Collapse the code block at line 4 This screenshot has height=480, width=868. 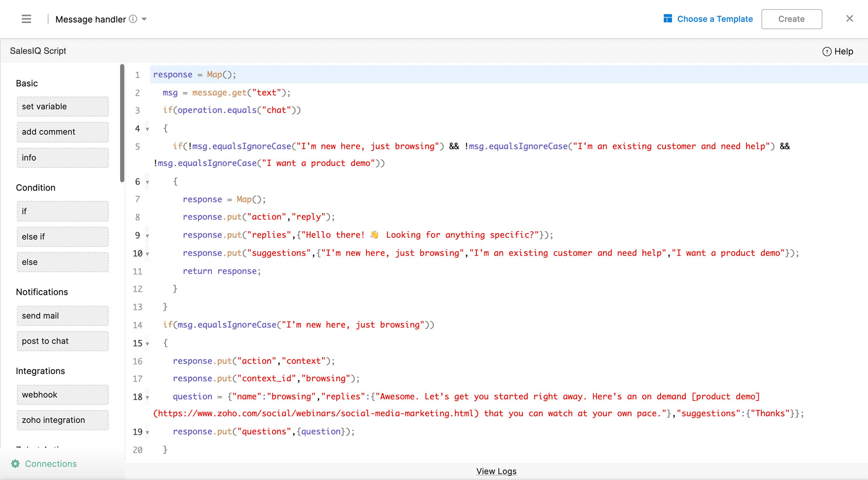[x=148, y=129]
